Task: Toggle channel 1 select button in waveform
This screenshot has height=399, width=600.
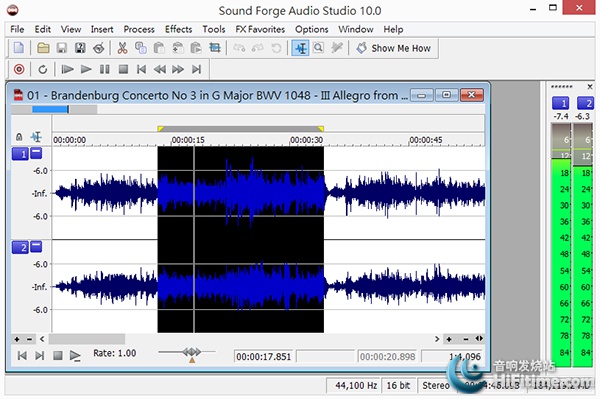Action: point(20,154)
